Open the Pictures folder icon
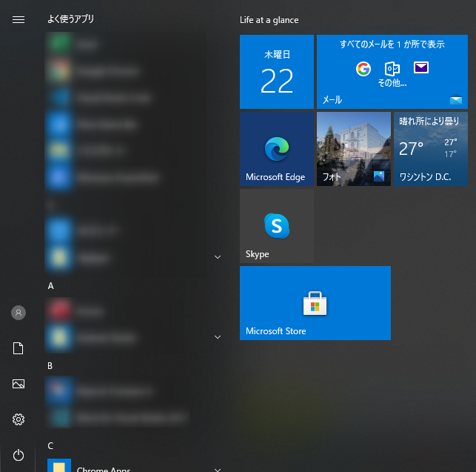The width and height of the screenshot is (476, 472). [x=19, y=384]
